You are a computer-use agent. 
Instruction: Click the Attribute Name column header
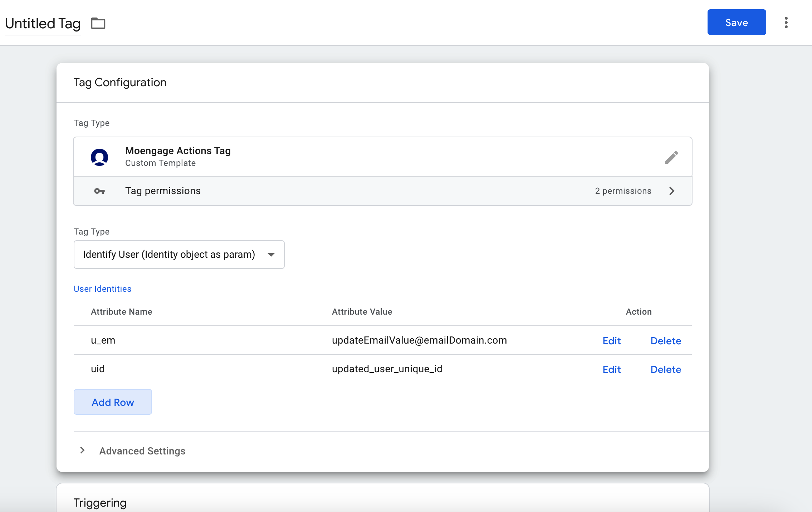pos(122,312)
